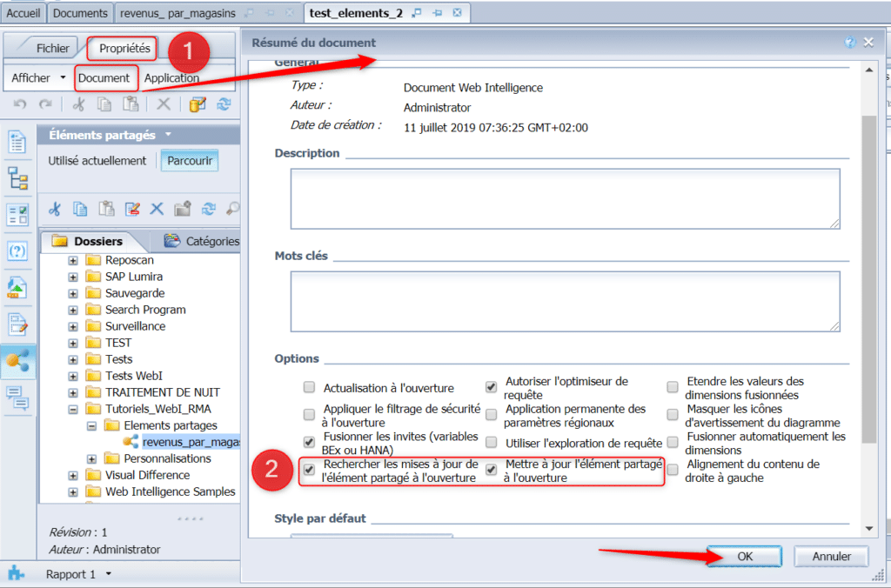Click inside the Description text area
The height and width of the screenshot is (588, 891).
(x=565, y=198)
